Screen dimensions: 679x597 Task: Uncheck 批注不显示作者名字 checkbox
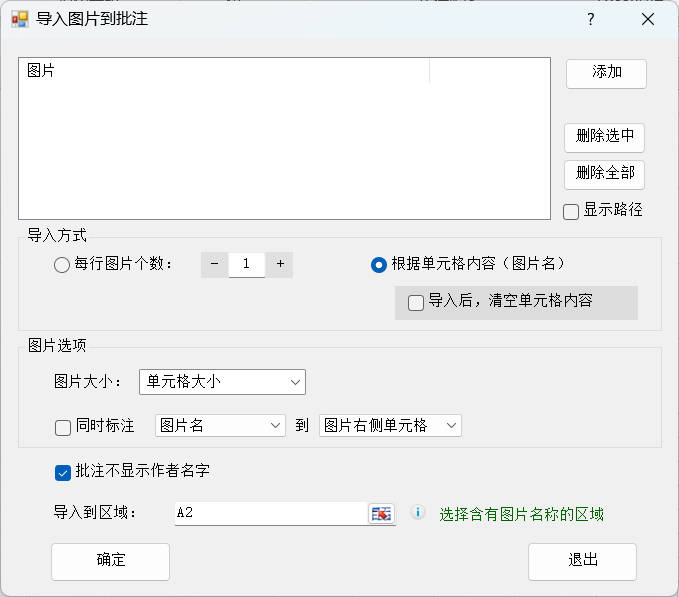[x=63, y=472]
